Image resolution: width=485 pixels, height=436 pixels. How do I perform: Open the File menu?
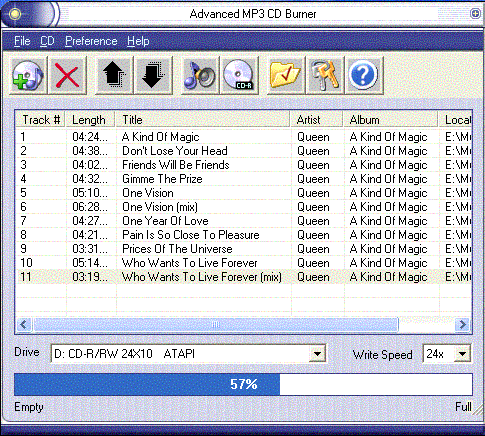[22, 41]
